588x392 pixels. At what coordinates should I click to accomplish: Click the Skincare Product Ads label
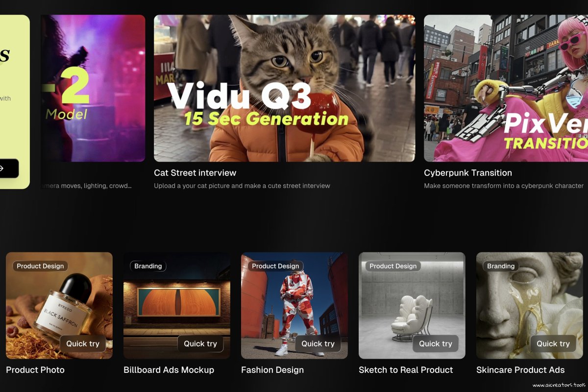520,370
